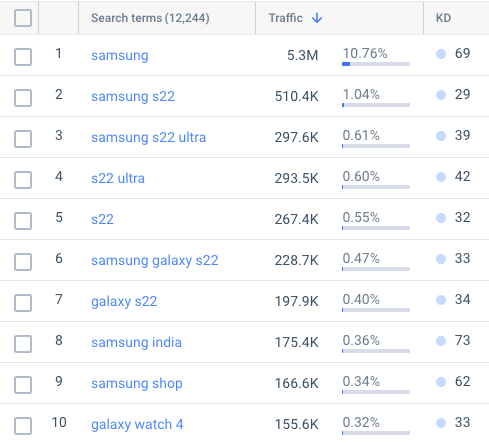Click the 0.61% traffic share bar
Viewport: 489px width, 443px height.
pos(376,146)
